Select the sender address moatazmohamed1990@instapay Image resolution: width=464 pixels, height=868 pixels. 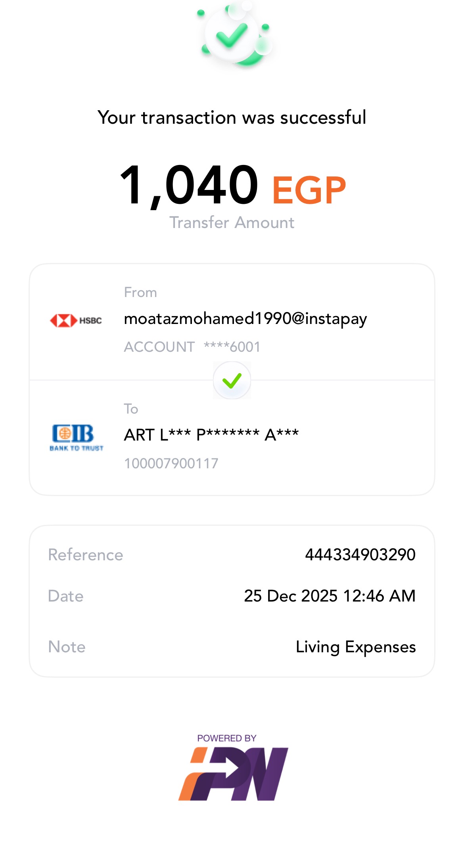pyautogui.click(x=245, y=318)
